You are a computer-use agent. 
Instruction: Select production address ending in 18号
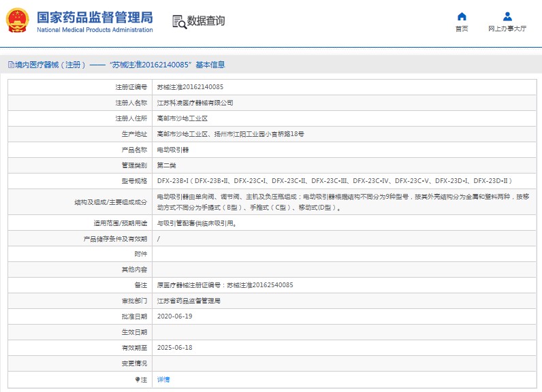(231, 134)
